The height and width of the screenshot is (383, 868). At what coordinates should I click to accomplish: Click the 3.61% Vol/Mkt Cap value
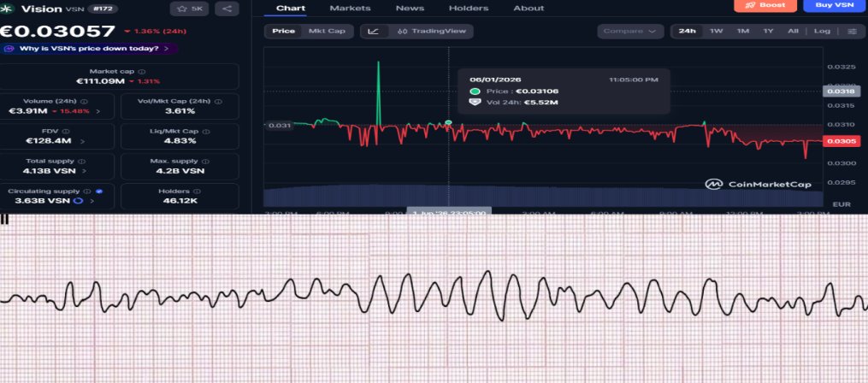click(x=180, y=111)
